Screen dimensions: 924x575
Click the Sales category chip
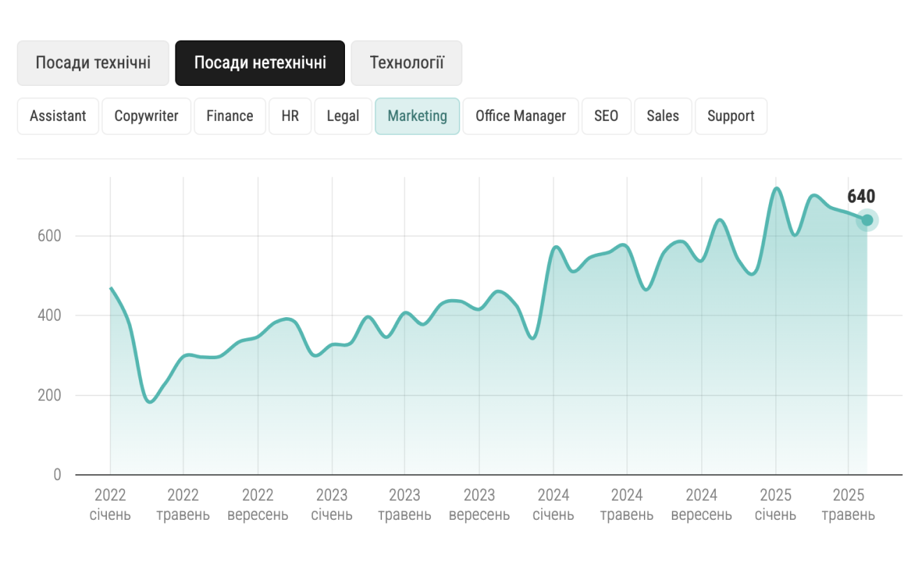pyautogui.click(x=663, y=116)
